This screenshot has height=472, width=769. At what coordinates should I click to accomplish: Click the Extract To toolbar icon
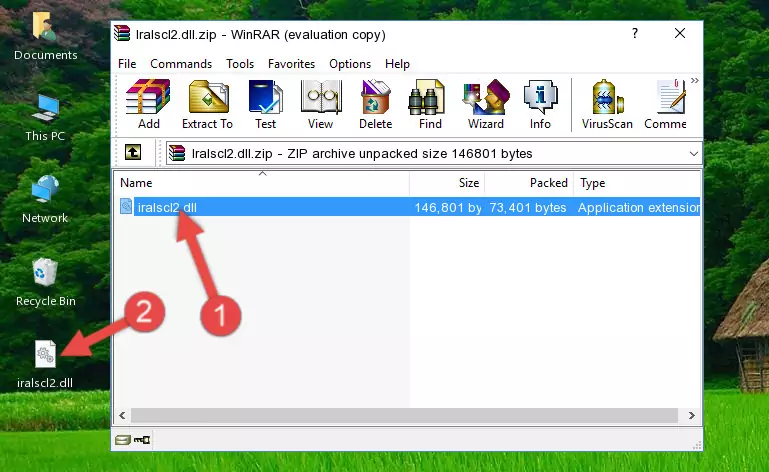(x=207, y=104)
